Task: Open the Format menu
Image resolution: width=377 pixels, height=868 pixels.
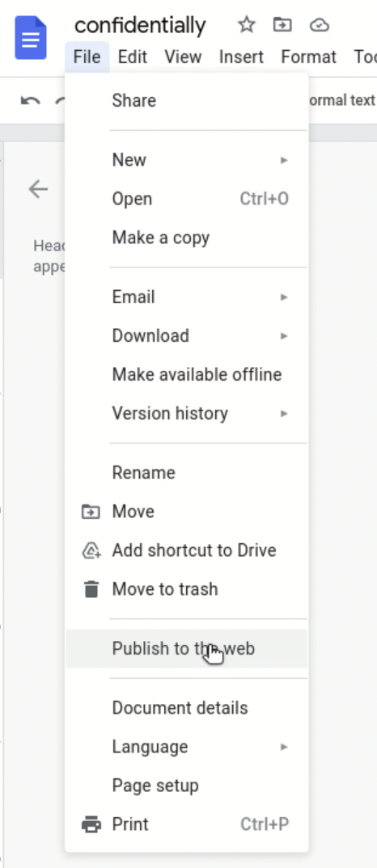Action: click(x=309, y=57)
